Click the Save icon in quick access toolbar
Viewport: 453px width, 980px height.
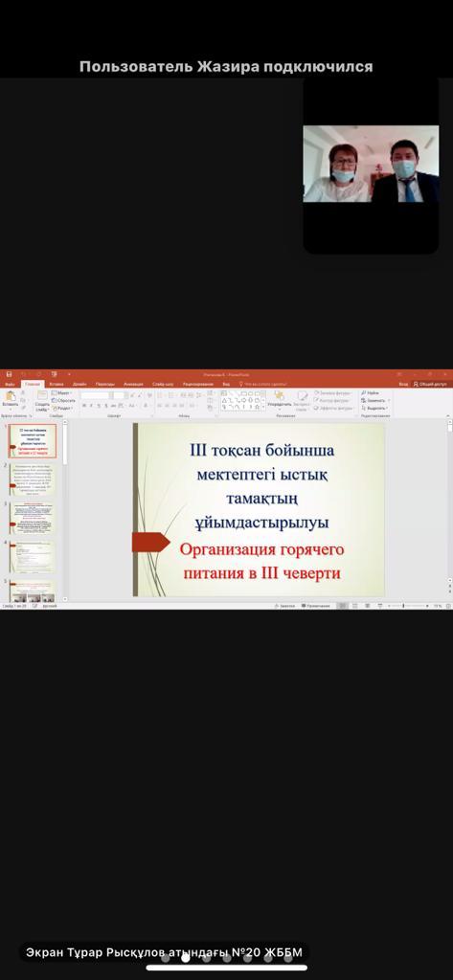(x=9, y=374)
